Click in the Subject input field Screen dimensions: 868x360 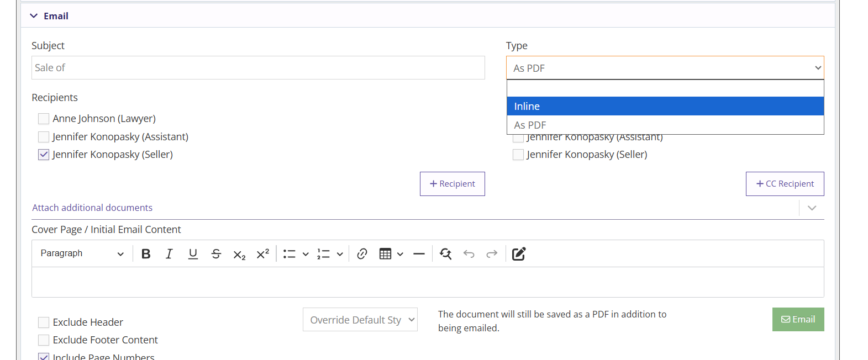[x=258, y=68]
